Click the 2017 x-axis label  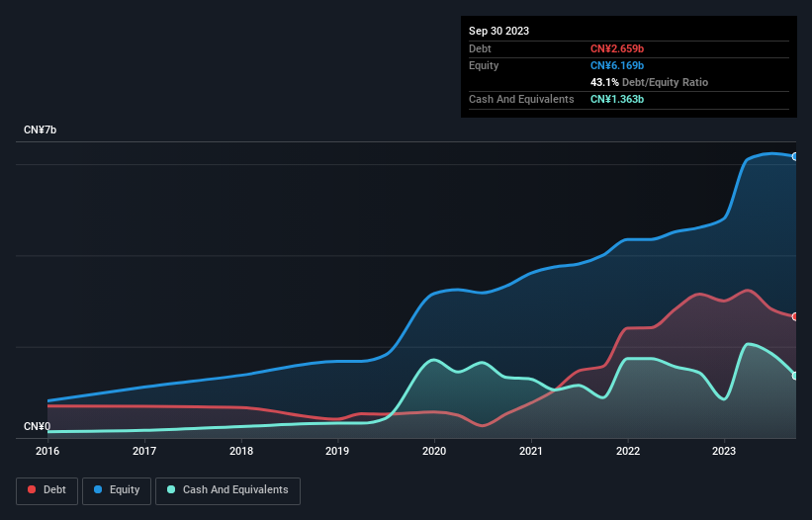[x=144, y=451]
